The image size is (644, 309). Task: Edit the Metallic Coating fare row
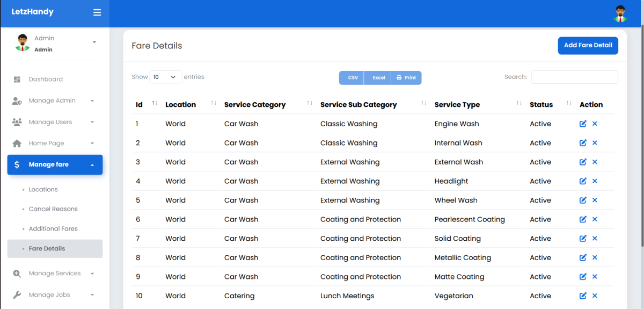[583, 257]
